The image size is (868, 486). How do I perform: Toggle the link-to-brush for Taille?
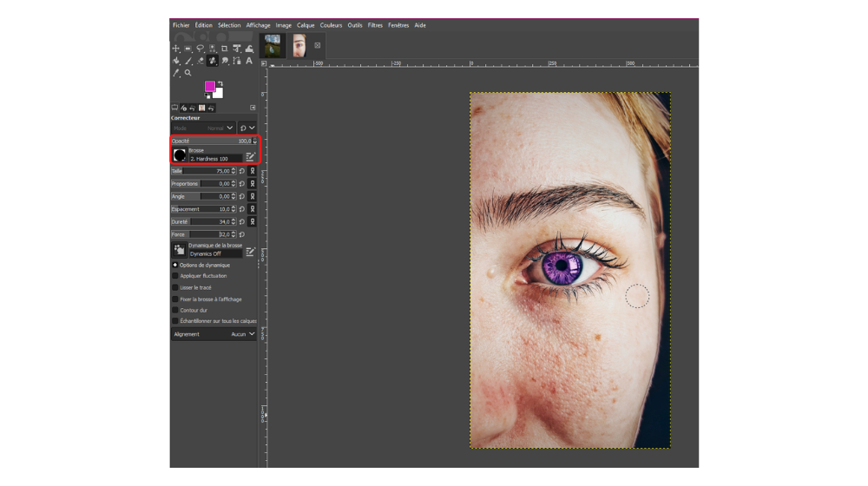tap(253, 171)
